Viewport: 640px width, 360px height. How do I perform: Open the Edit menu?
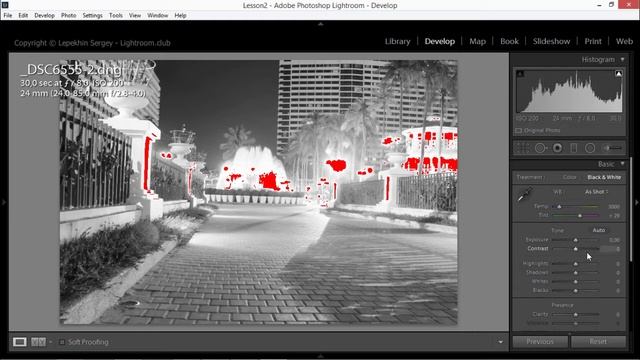(x=23, y=16)
